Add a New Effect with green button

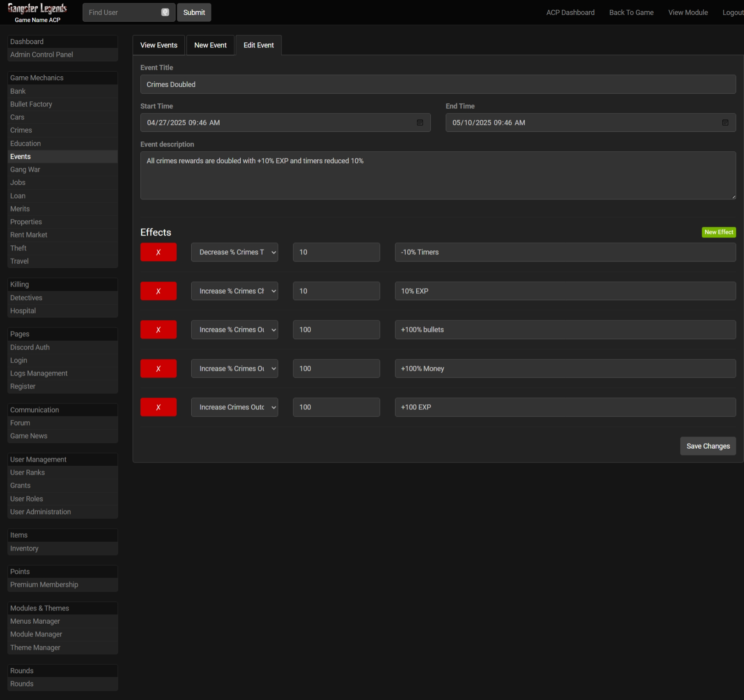719,232
